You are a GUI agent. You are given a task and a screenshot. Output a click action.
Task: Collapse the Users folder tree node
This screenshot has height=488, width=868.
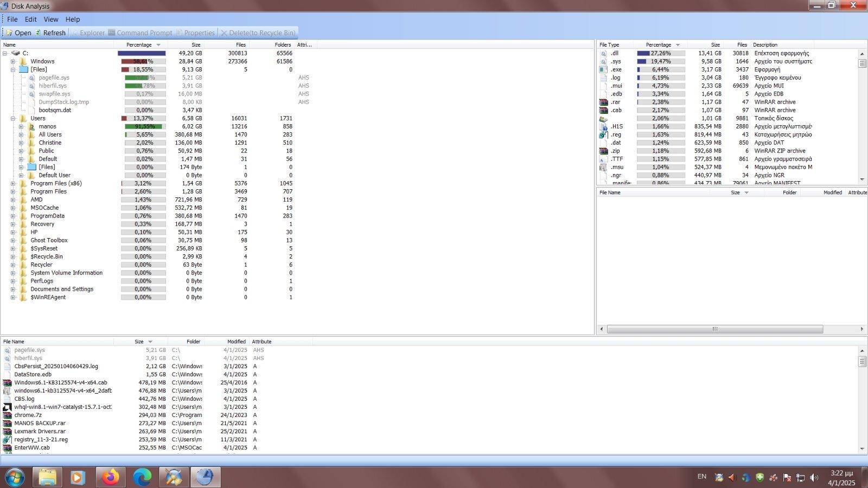[x=13, y=118]
